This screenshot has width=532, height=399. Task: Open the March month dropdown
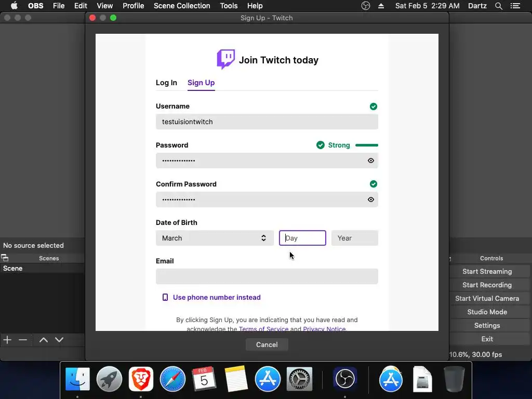tap(215, 238)
